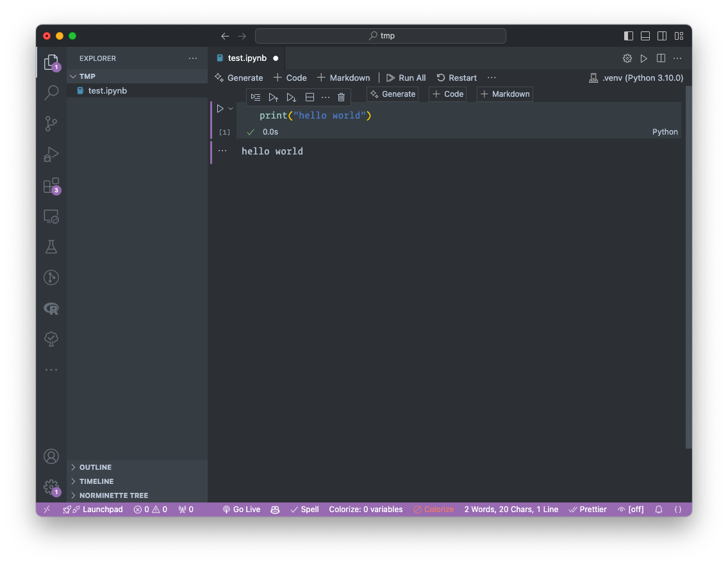Add a Markdown cell from notebook toolbar
Image resolution: width=728 pixels, height=564 pixels.
(x=343, y=78)
